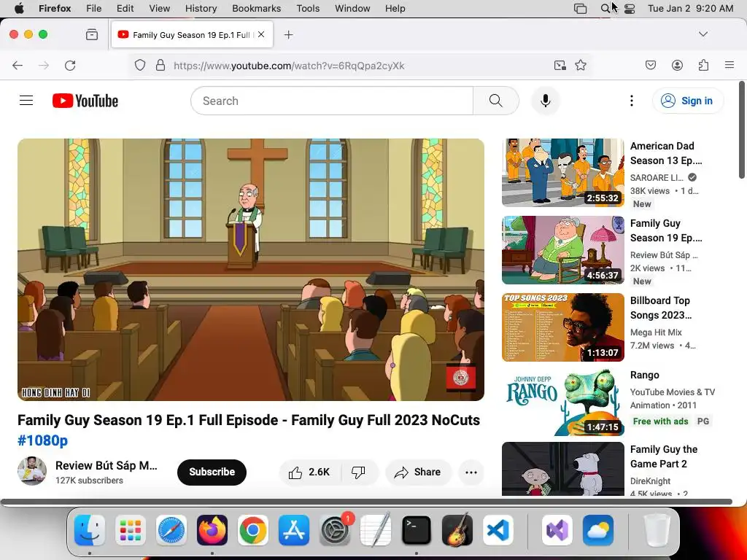Click the Free with ads label

point(660,421)
